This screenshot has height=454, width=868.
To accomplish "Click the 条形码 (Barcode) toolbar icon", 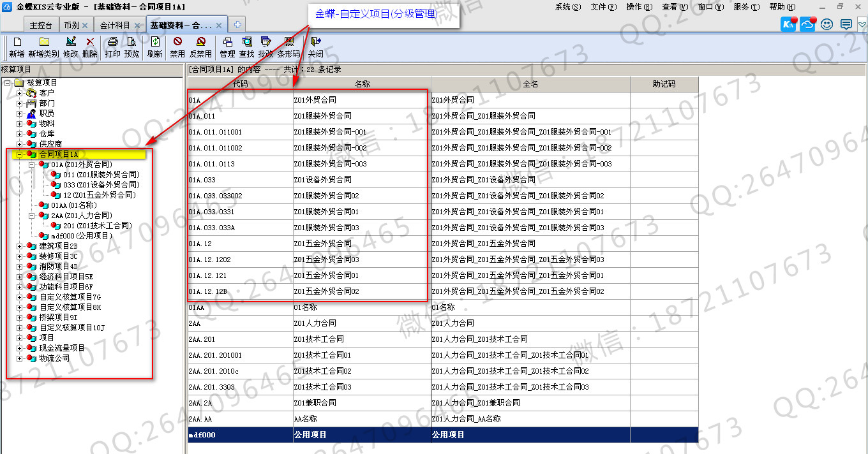I will point(288,42).
